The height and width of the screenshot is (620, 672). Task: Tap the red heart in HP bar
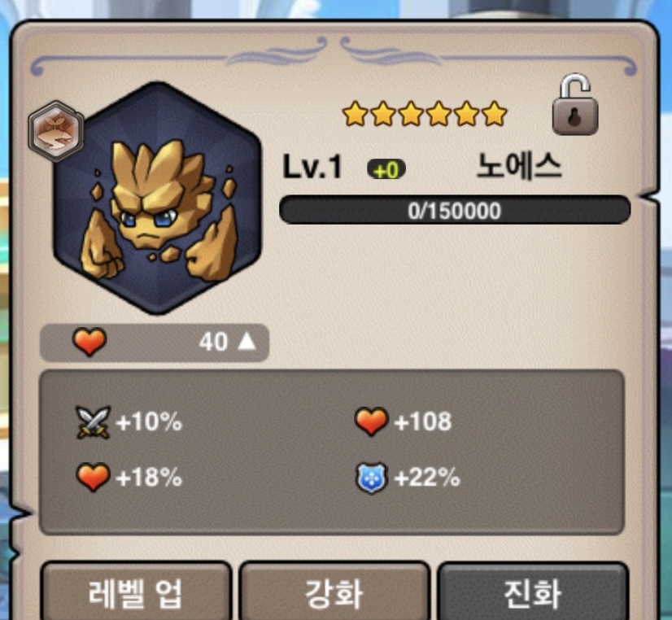(89, 342)
